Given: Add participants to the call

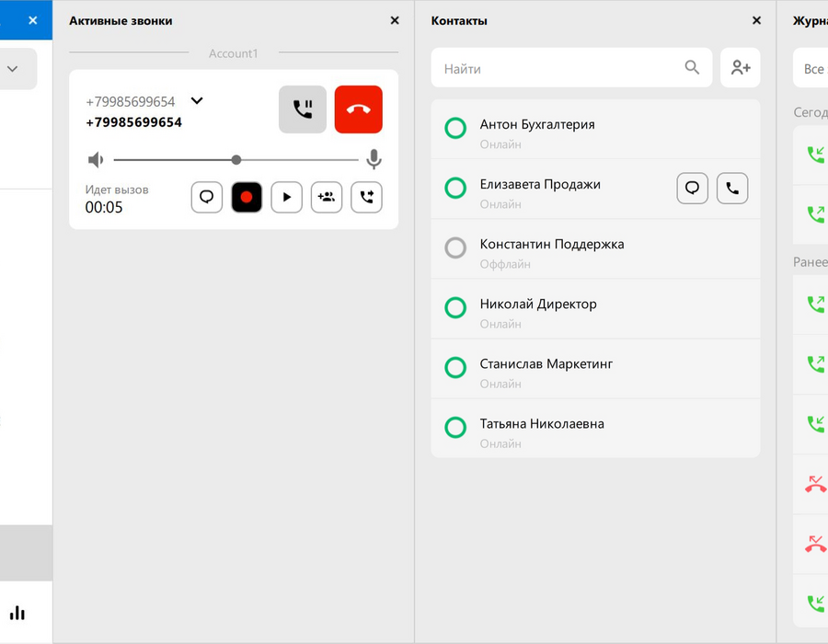Looking at the screenshot, I should (x=327, y=198).
